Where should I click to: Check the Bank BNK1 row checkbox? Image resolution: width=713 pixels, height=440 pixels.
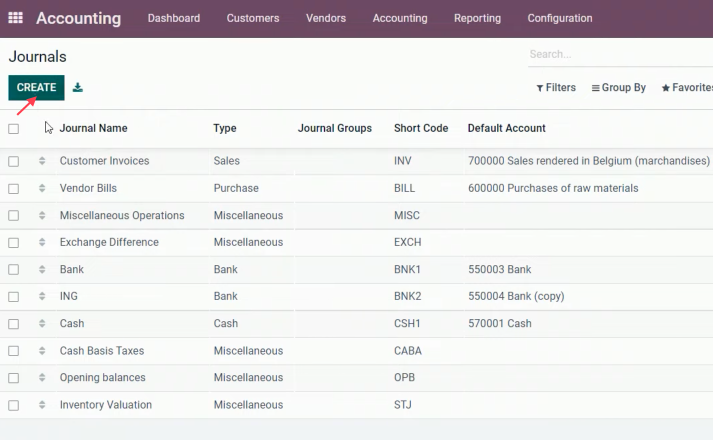point(14,270)
